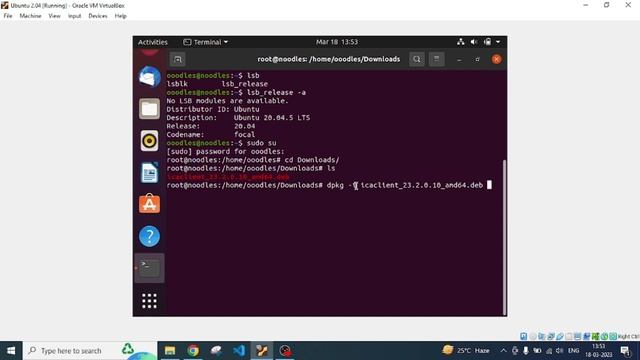This screenshot has height=360, width=640.
Task: Click the 25°C Haze weather widget
Action: click(x=466, y=350)
